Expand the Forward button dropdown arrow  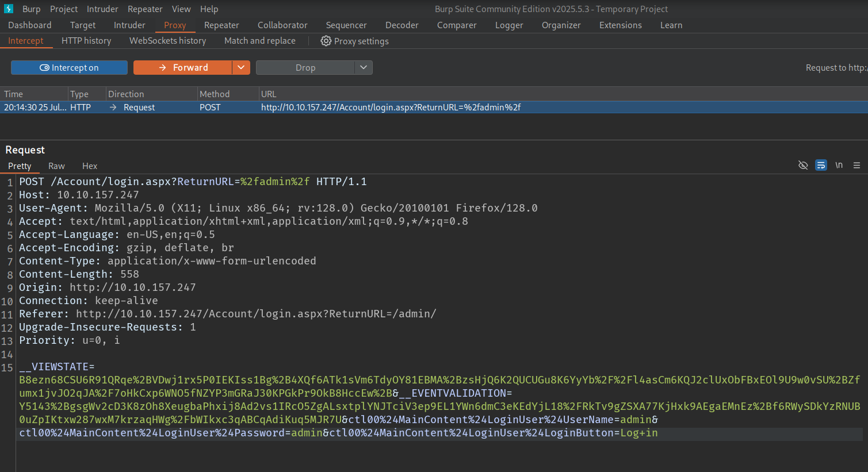coord(241,68)
